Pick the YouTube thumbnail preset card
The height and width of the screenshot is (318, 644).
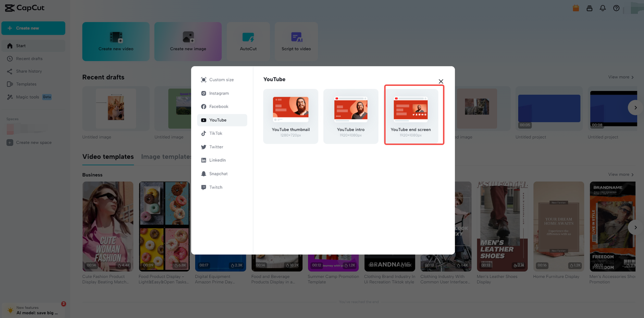pos(291,117)
